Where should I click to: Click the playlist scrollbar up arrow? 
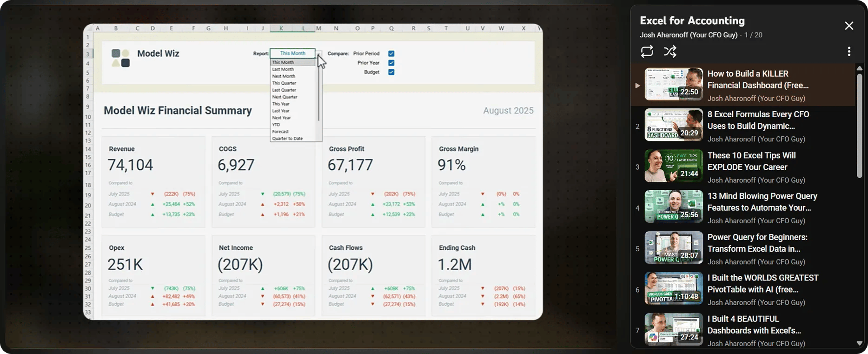pos(859,68)
